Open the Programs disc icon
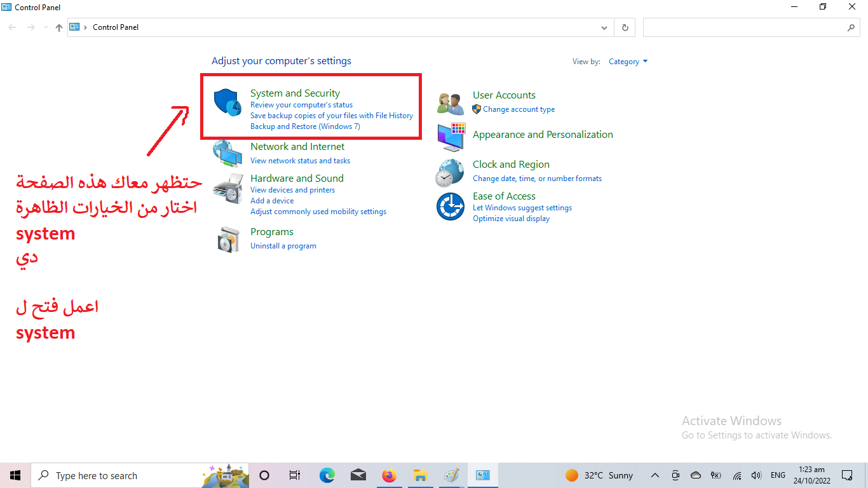Screen dimensions: 868x488 pyautogui.click(x=227, y=239)
